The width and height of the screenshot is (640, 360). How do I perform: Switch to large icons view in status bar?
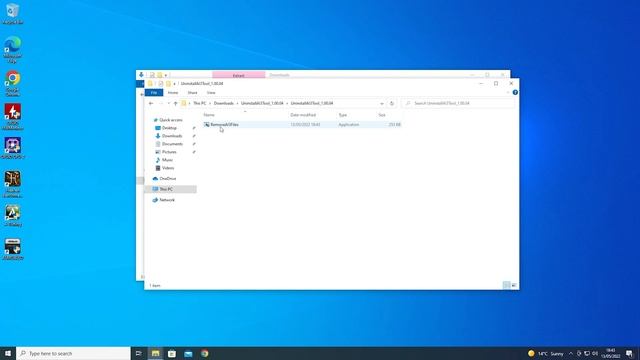click(x=514, y=285)
